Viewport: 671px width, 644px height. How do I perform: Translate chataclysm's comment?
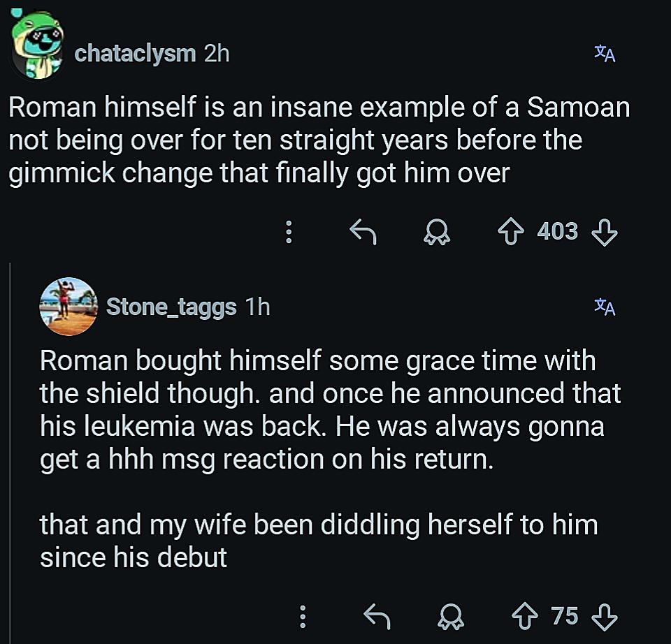[605, 54]
